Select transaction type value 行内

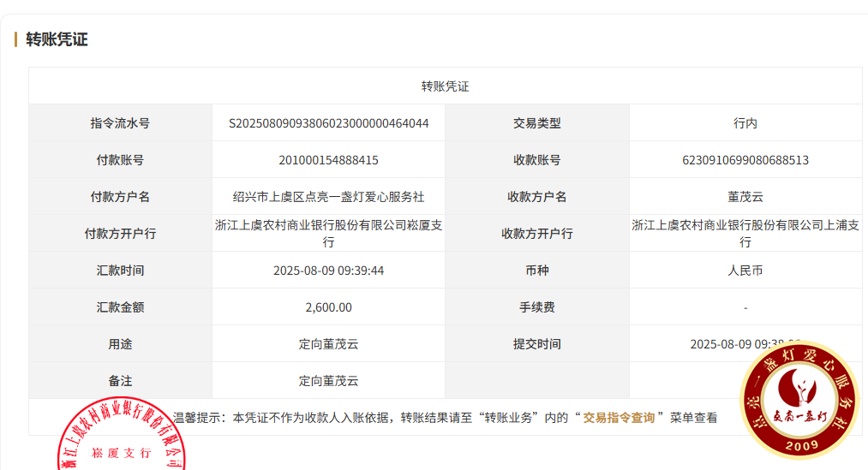click(745, 123)
